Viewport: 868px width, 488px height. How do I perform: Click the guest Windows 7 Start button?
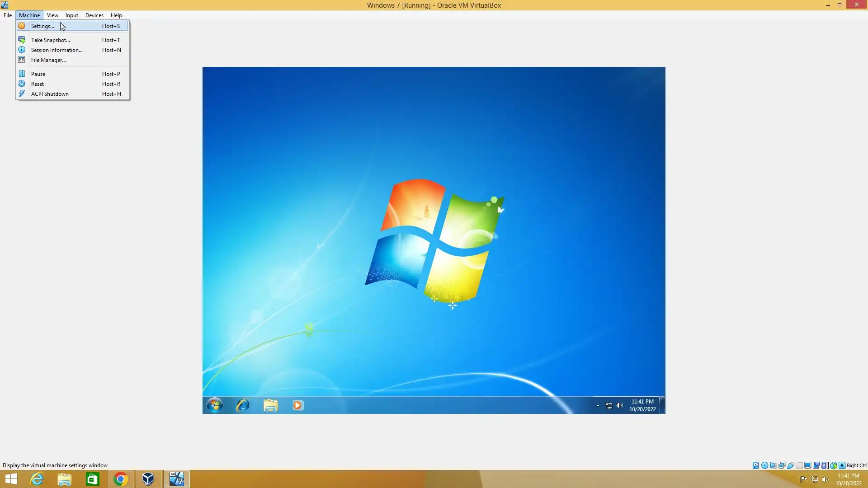[x=215, y=405]
